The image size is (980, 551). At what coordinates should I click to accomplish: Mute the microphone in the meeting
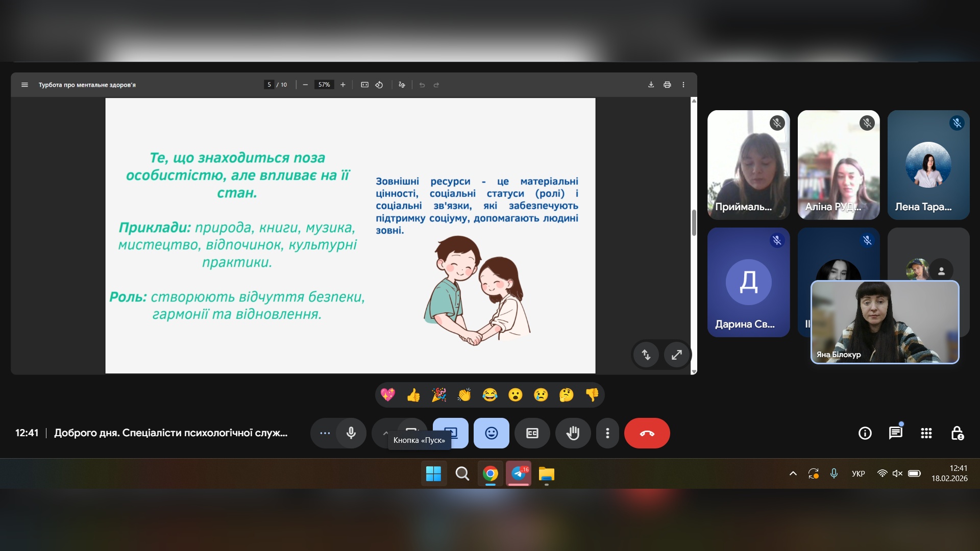351,433
